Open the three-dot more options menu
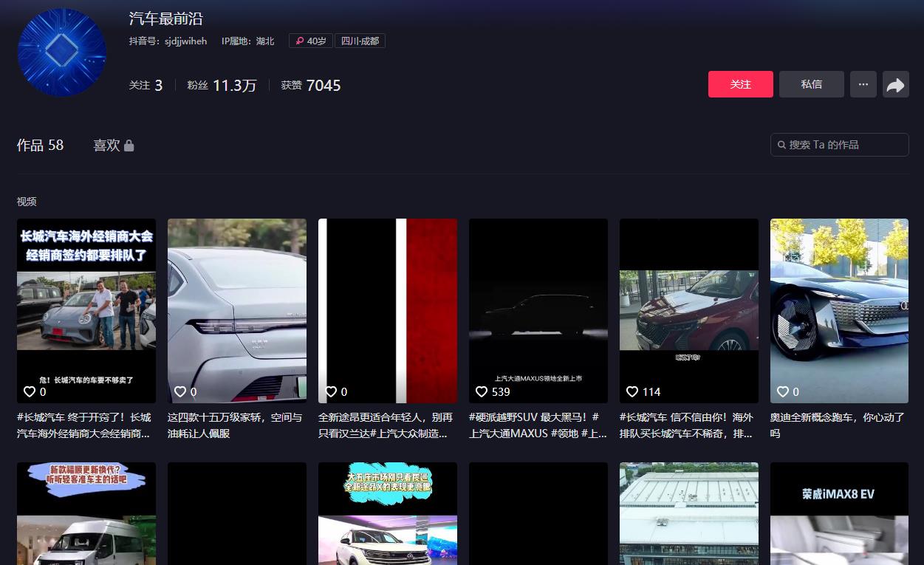 [863, 84]
